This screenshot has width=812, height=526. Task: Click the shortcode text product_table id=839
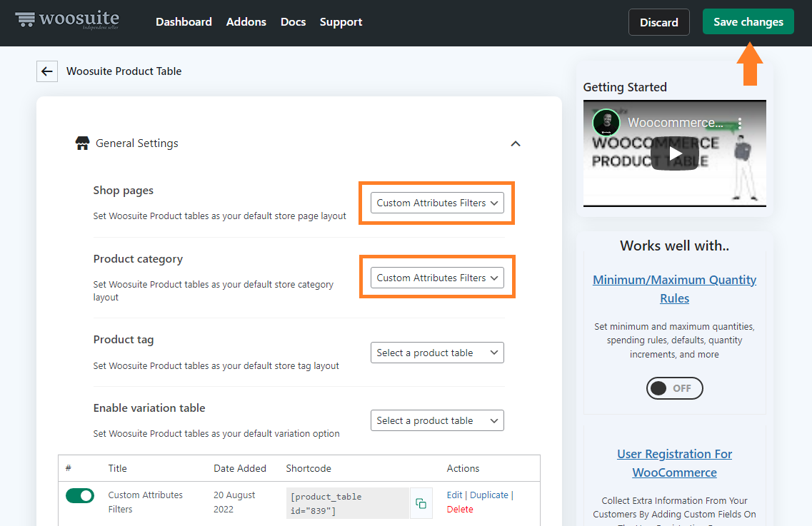click(x=348, y=503)
